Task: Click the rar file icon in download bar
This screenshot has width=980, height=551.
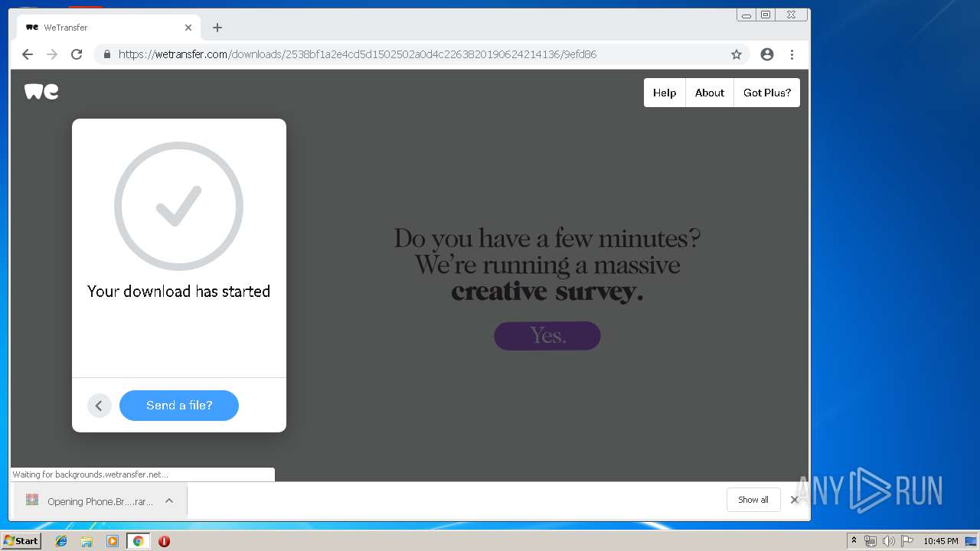Action: tap(32, 500)
